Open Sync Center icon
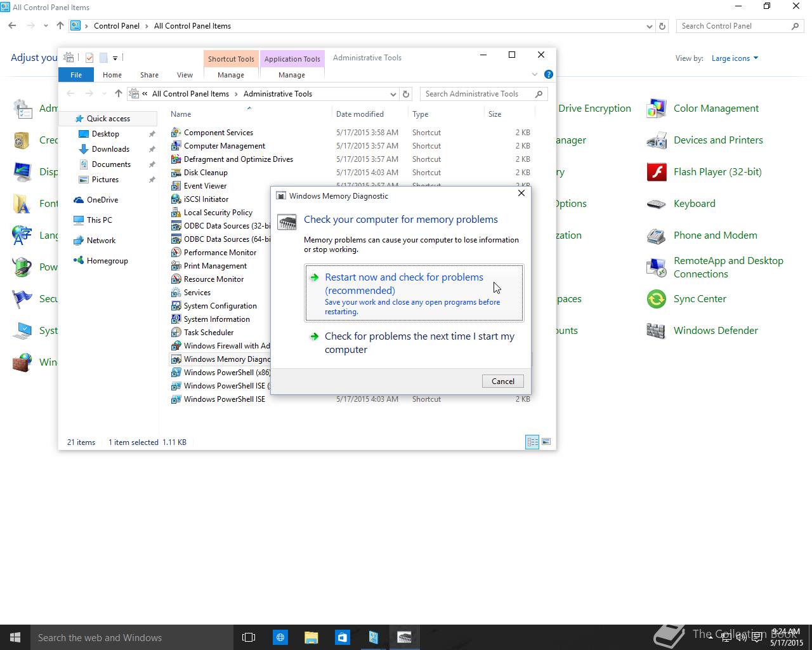812x650 pixels. pyautogui.click(x=657, y=299)
